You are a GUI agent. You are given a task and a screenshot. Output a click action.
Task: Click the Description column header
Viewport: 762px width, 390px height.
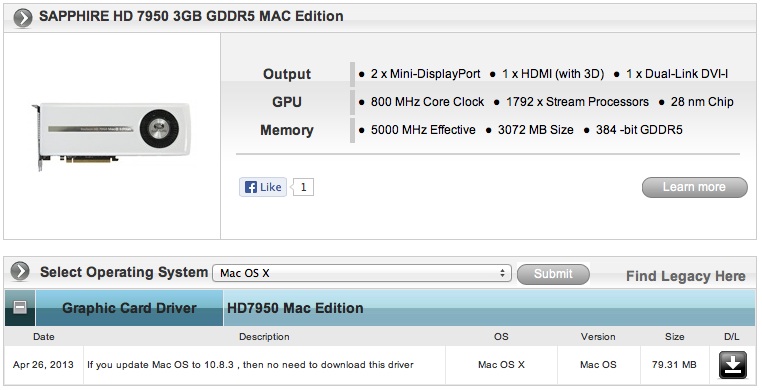[x=264, y=337]
